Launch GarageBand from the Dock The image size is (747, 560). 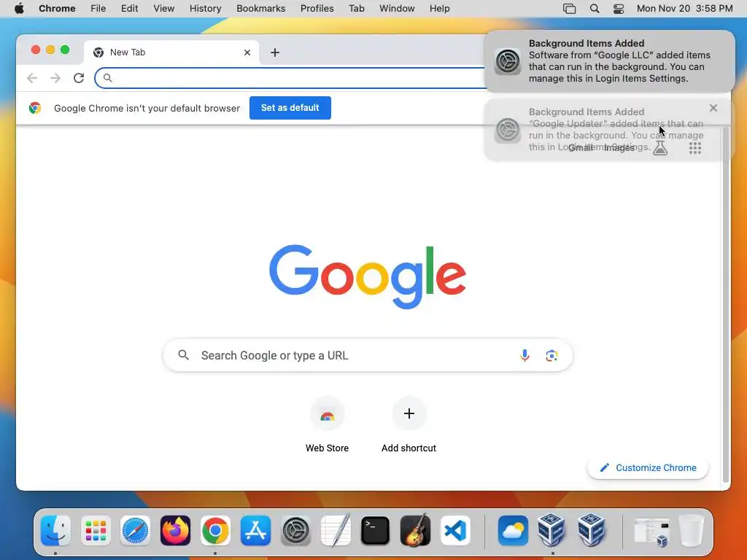coord(415,530)
